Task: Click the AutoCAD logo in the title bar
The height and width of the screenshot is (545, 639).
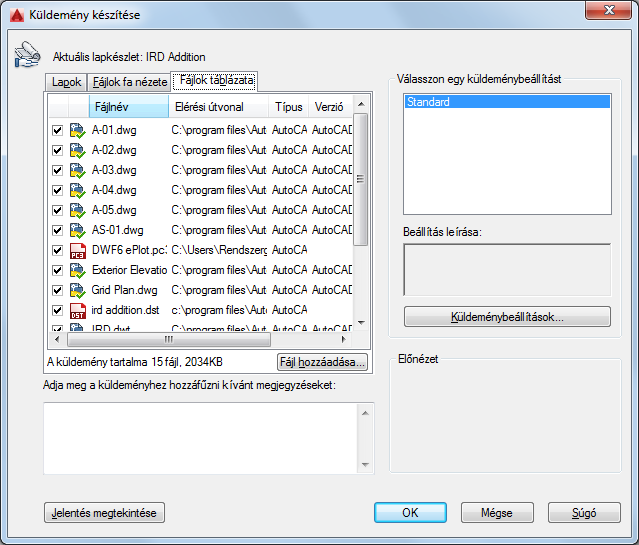Action: [17, 15]
